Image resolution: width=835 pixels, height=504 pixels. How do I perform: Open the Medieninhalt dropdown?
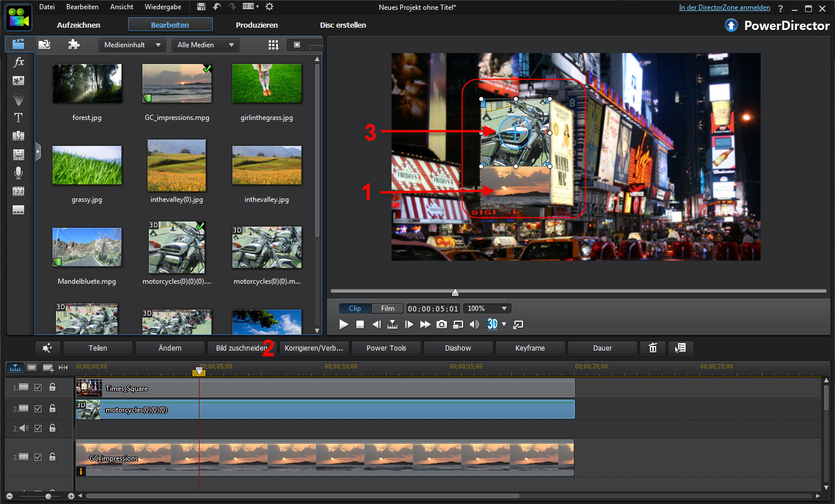click(x=133, y=45)
